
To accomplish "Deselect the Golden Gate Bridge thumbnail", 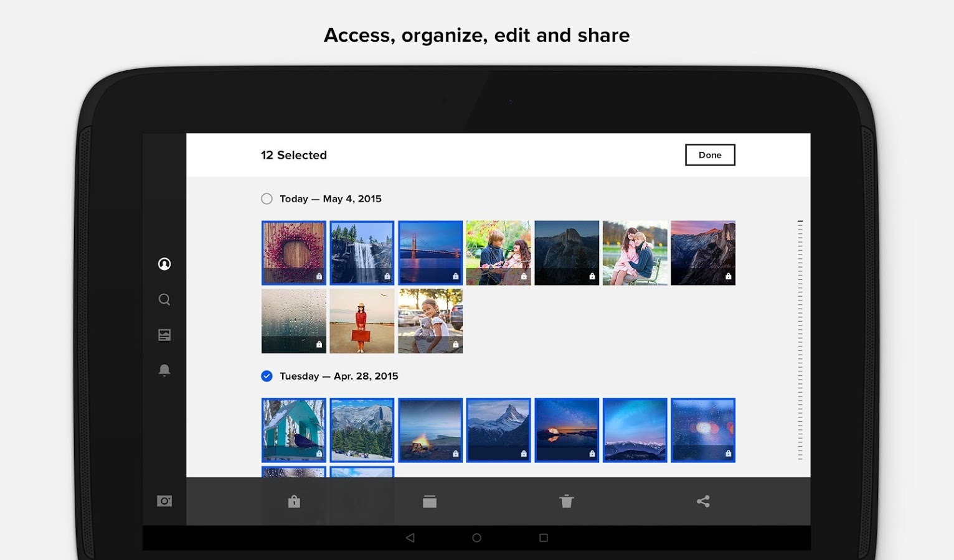I will click(430, 253).
